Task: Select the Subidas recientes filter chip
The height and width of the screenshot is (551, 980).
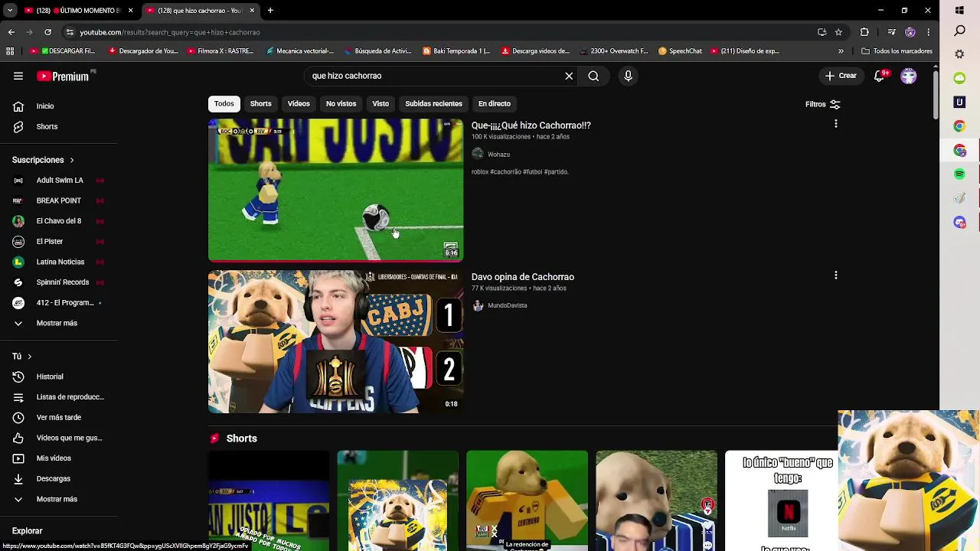Action: point(433,103)
